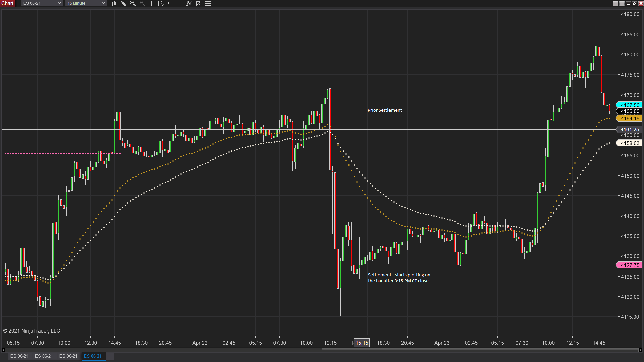This screenshot has height=362, width=644.
Task: Click the 18:30 label before 20:45 Apr 22
Action: point(141,343)
